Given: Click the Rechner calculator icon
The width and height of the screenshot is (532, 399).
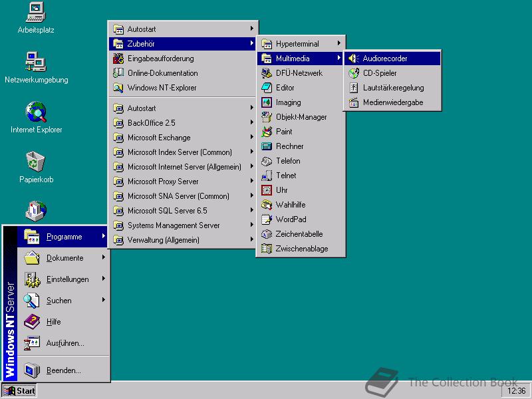Looking at the screenshot, I should tap(267, 146).
